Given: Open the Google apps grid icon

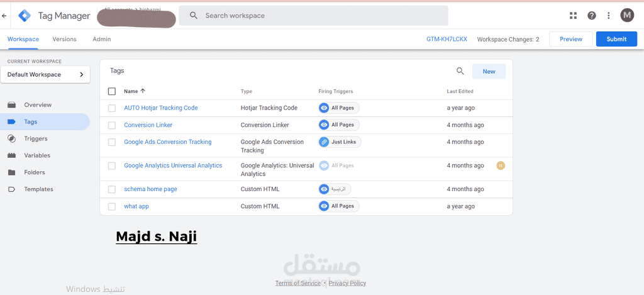Looking at the screenshot, I should [x=574, y=16].
